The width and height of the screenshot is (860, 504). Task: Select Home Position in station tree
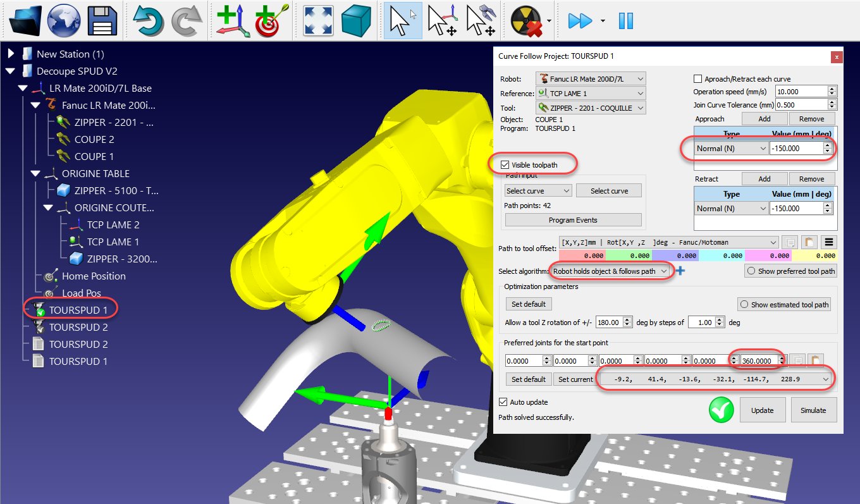tap(94, 276)
